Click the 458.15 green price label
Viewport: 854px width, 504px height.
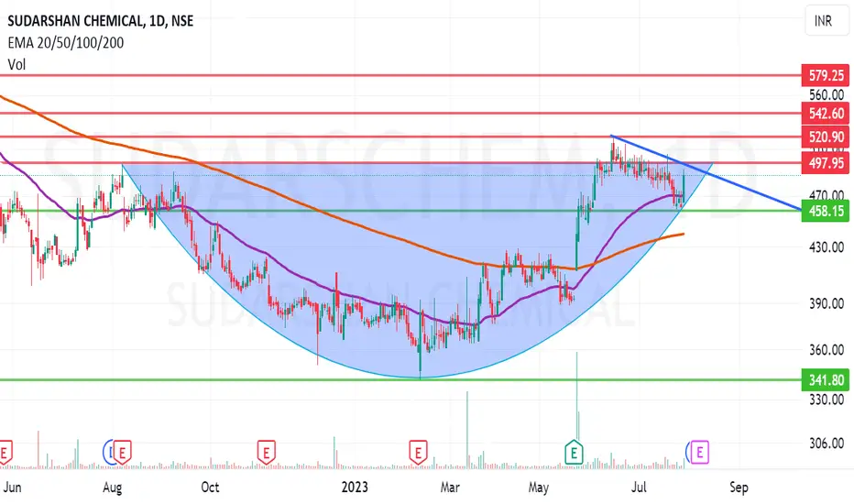825,211
